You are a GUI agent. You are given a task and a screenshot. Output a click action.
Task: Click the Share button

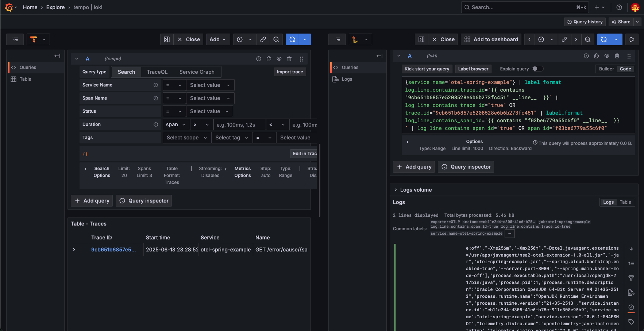tap(621, 22)
